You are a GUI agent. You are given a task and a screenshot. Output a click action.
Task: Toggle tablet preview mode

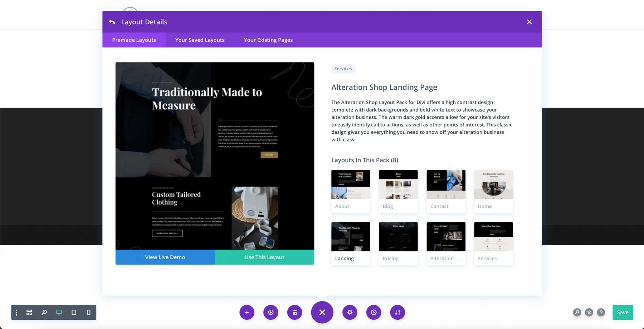click(74, 312)
